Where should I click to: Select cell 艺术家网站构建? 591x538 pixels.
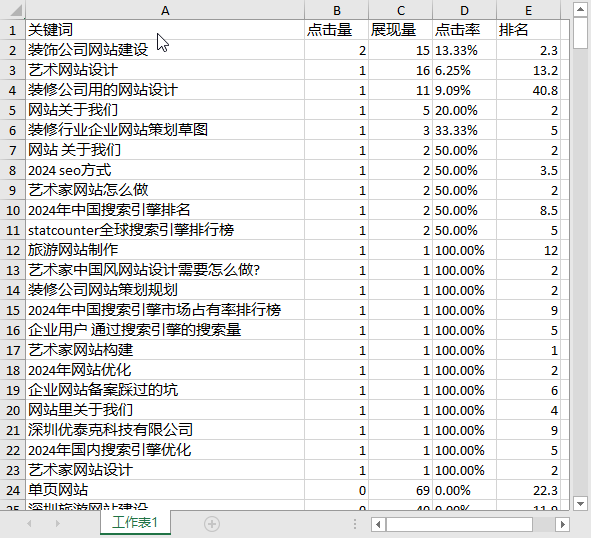[x=165, y=350]
